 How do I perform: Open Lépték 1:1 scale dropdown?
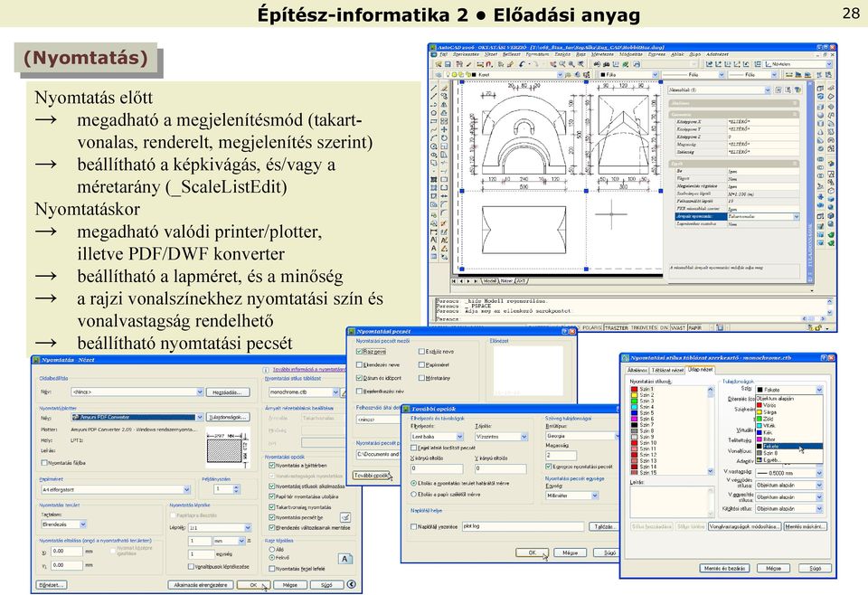tap(248, 527)
